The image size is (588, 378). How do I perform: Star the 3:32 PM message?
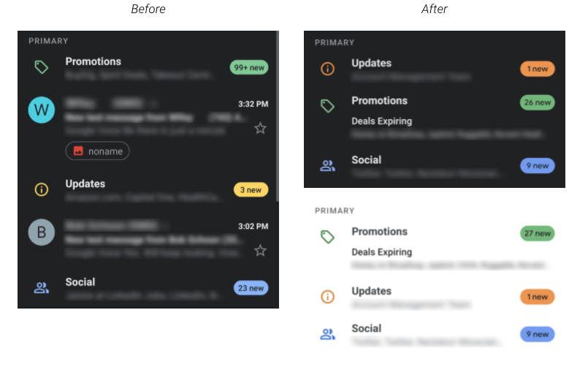coord(260,129)
